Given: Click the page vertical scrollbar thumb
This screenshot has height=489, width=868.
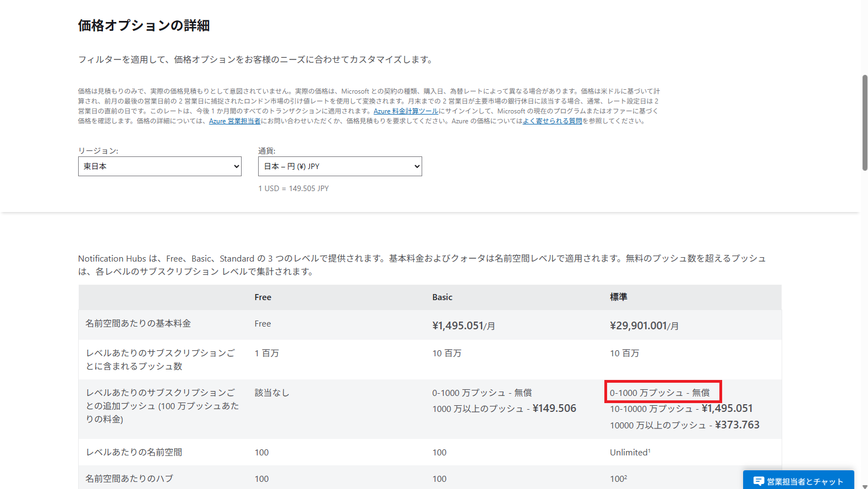Looking at the screenshot, I should click(x=865, y=123).
